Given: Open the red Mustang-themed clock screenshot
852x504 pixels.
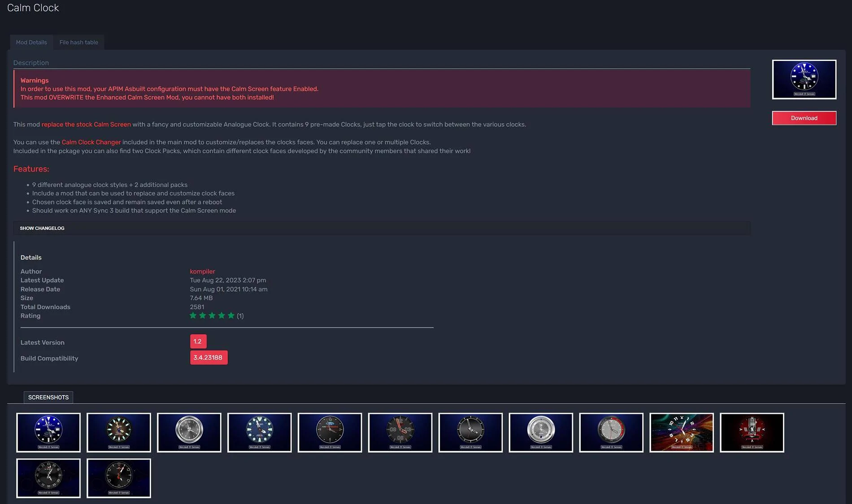Looking at the screenshot, I should pyautogui.click(x=752, y=432).
